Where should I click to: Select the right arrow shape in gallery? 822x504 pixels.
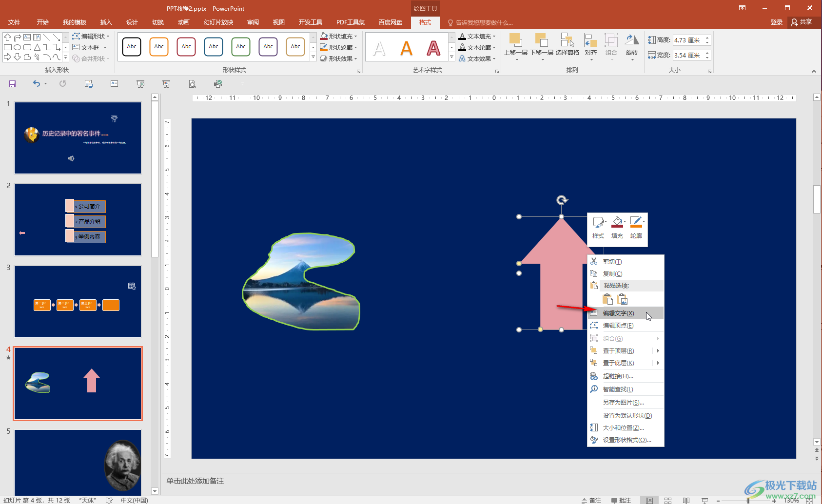pyautogui.click(x=8, y=57)
